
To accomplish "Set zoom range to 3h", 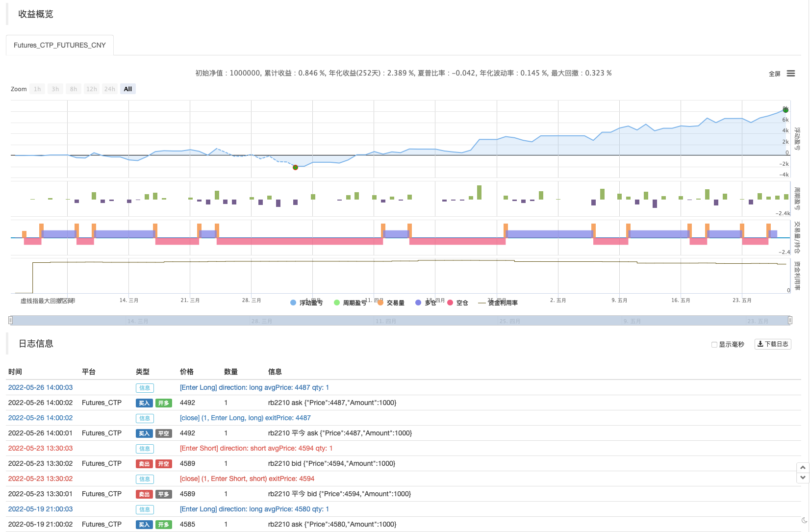I will click(55, 89).
